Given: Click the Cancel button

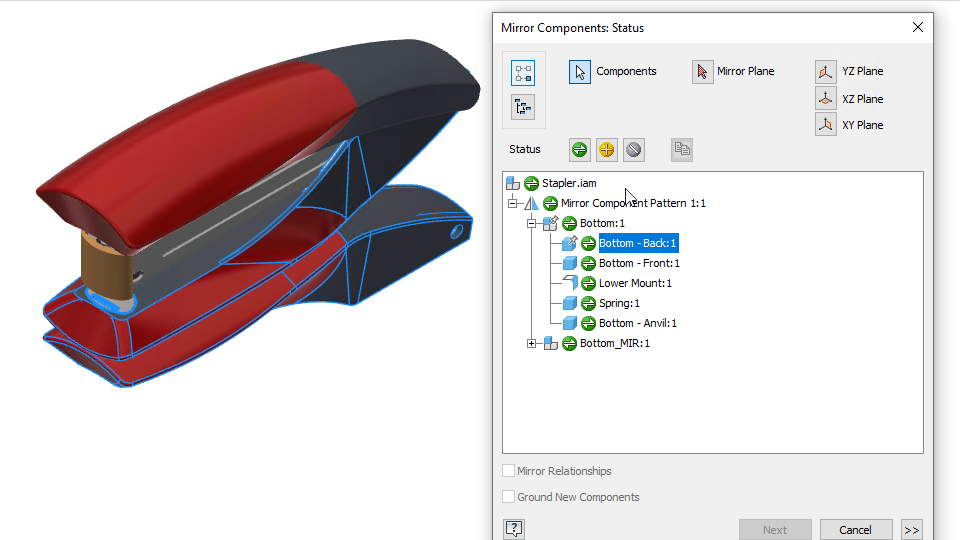Looking at the screenshot, I should tap(856, 530).
